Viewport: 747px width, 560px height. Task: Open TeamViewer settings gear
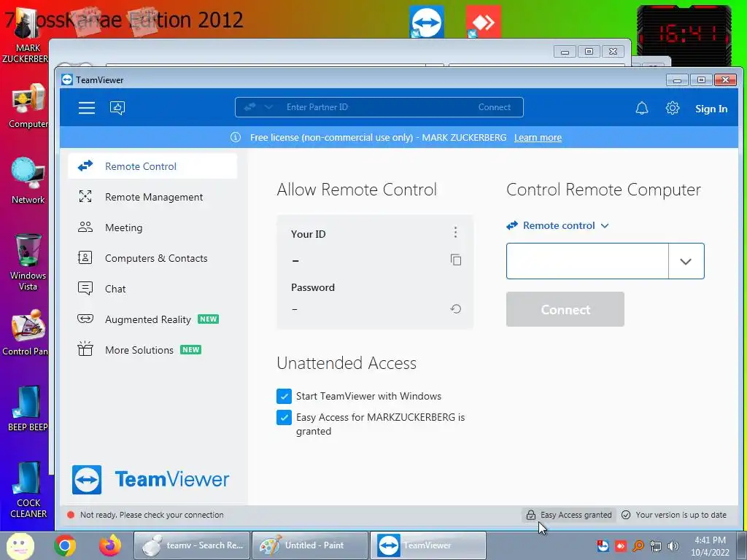point(672,108)
